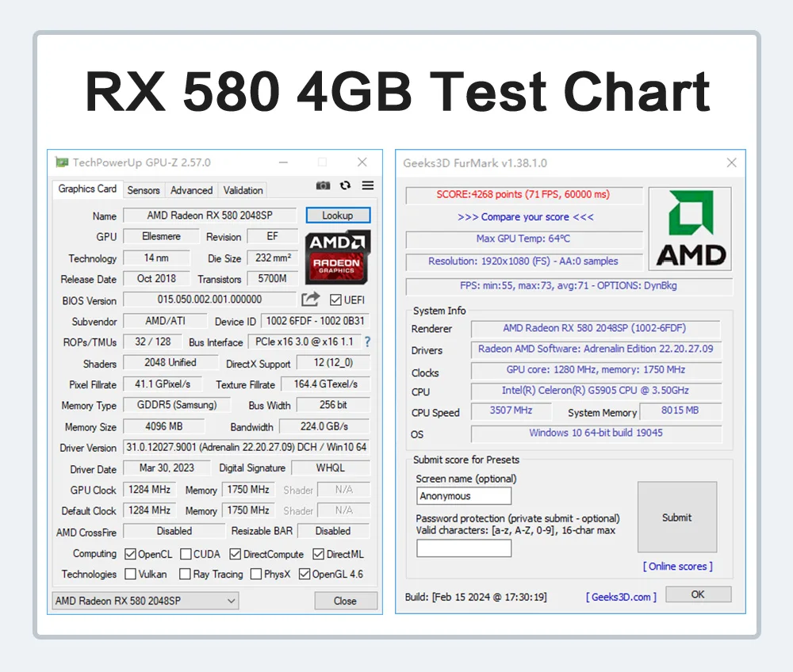Click the Screen name field with Anonymous
The height and width of the screenshot is (672, 793).
point(464,495)
